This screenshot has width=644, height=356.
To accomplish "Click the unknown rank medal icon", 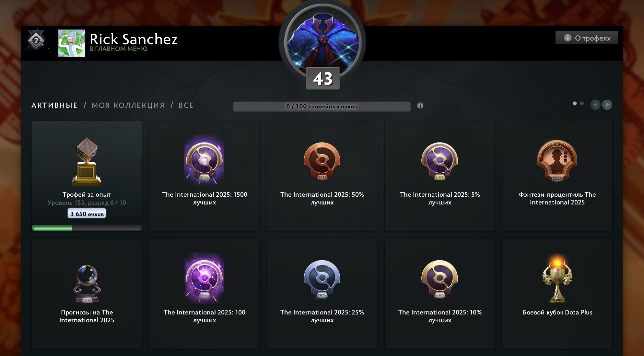I will 36,41.
